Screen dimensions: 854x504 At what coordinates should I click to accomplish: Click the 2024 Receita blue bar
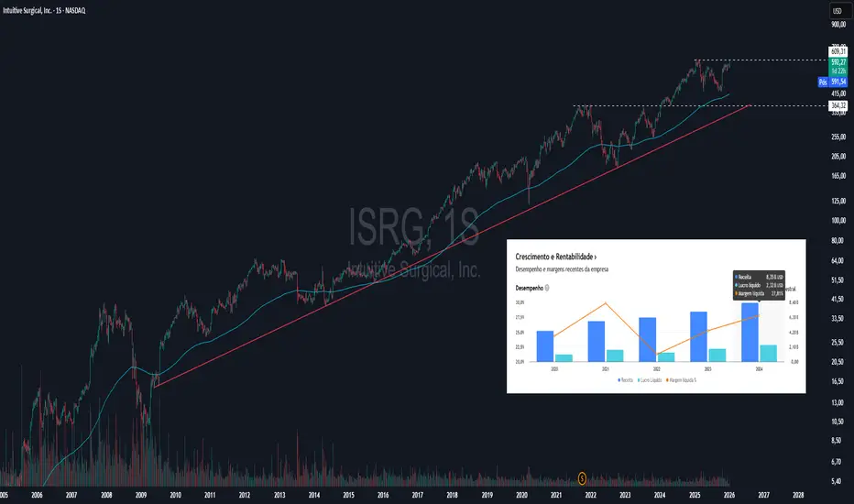click(750, 333)
